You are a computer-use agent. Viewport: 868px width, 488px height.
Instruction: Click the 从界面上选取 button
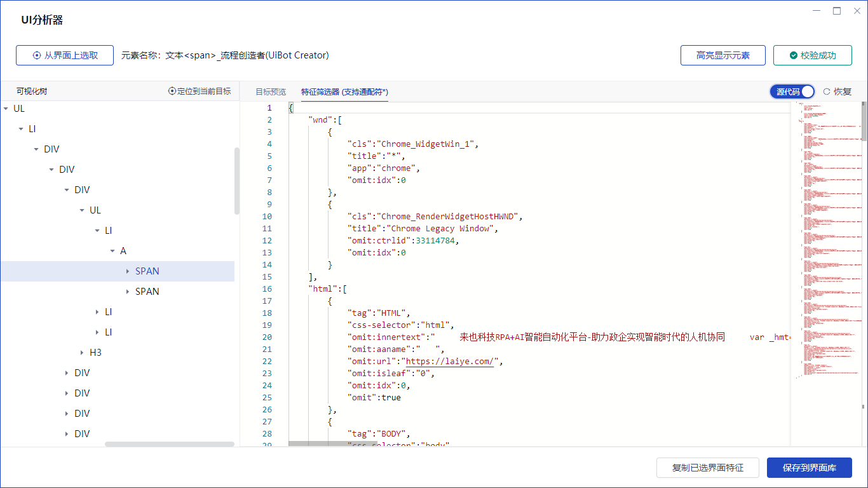pos(65,55)
